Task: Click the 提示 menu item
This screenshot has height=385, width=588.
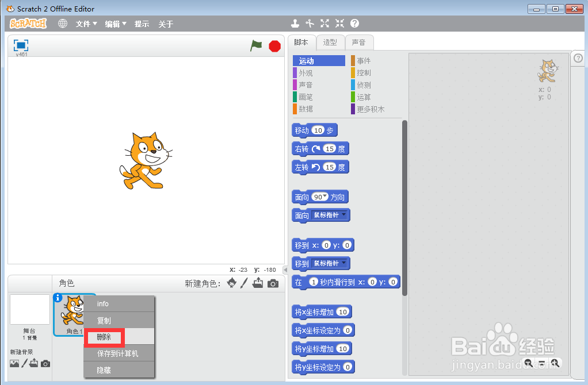Action: coord(142,24)
